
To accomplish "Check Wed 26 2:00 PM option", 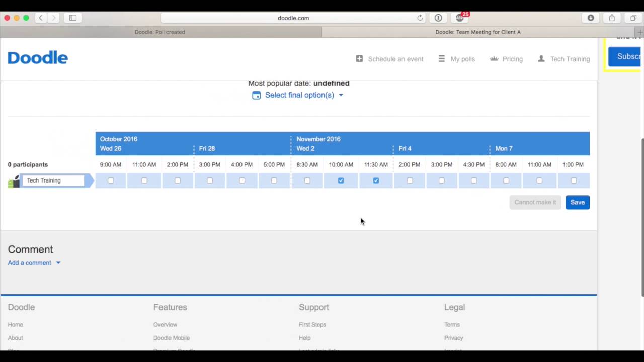I will [178, 180].
